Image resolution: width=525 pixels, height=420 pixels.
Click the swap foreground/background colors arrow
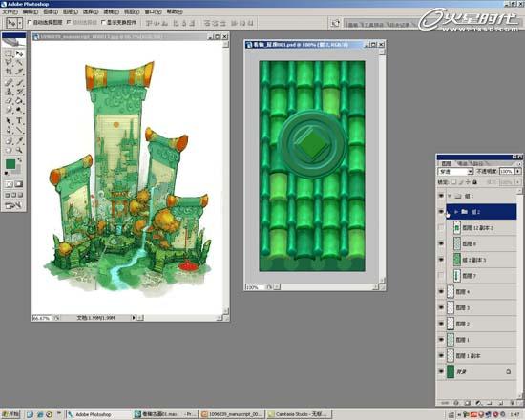pyautogui.click(x=20, y=160)
